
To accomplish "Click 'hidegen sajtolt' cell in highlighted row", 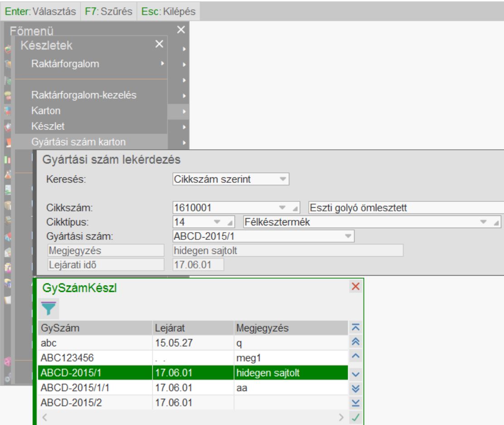I will (x=291, y=372).
